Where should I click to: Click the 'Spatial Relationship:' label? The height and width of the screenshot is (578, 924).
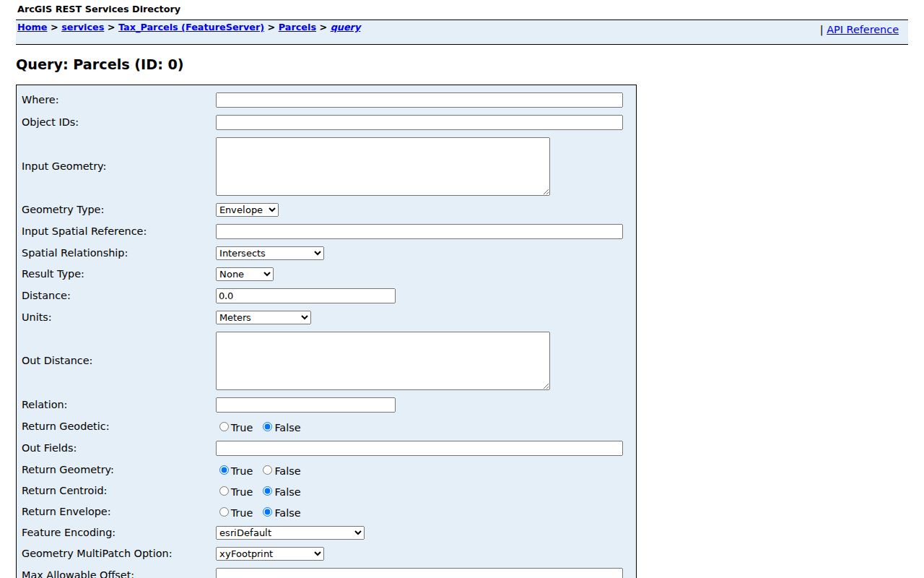click(x=74, y=253)
